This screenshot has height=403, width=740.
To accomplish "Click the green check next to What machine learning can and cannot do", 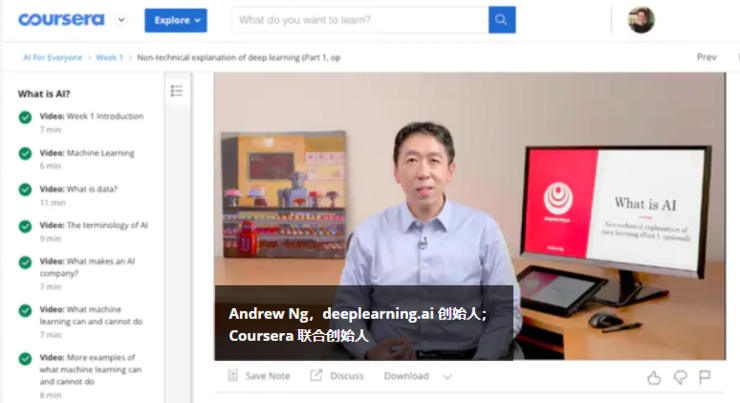I will tap(25, 311).
